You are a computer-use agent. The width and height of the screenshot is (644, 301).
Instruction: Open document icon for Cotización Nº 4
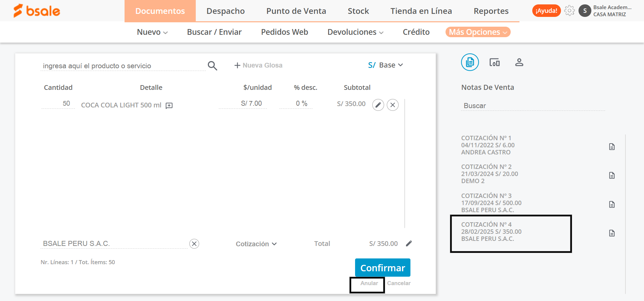612,233
